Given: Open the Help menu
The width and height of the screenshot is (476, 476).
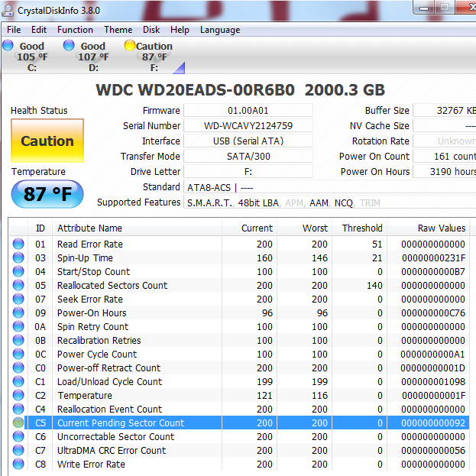Looking at the screenshot, I should [x=180, y=30].
